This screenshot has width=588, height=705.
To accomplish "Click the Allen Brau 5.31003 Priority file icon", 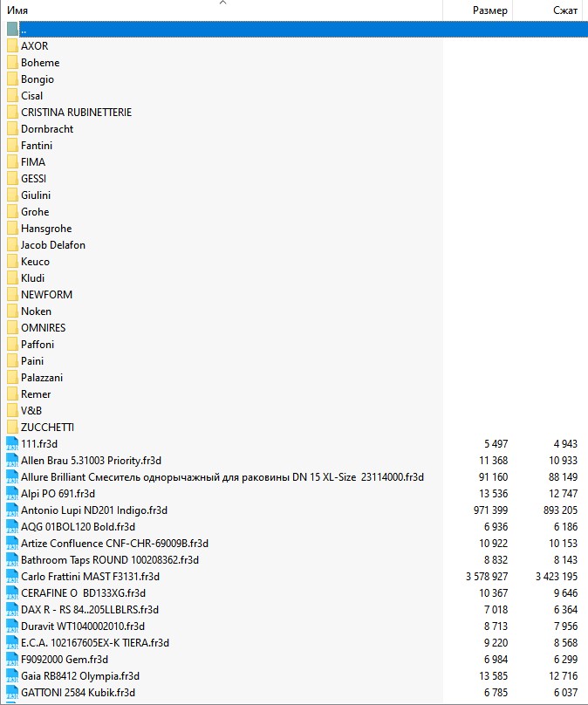I will point(12,461).
